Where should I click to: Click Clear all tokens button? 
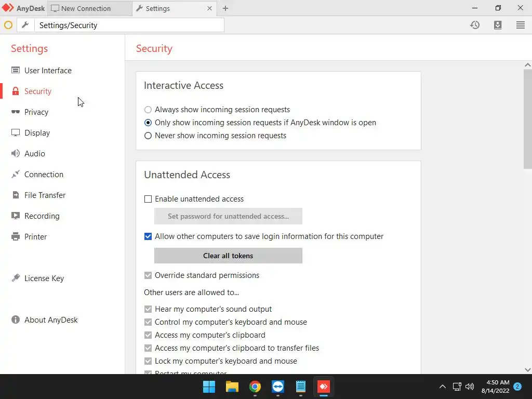(x=228, y=256)
